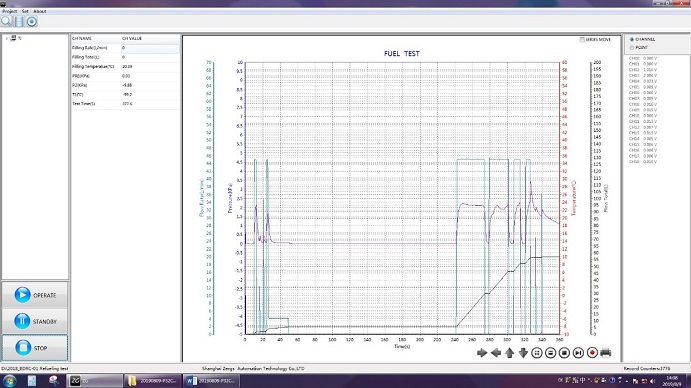Click the magnifier search toolbar icon
This screenshot has height=388, width=691.
[6, 21]
